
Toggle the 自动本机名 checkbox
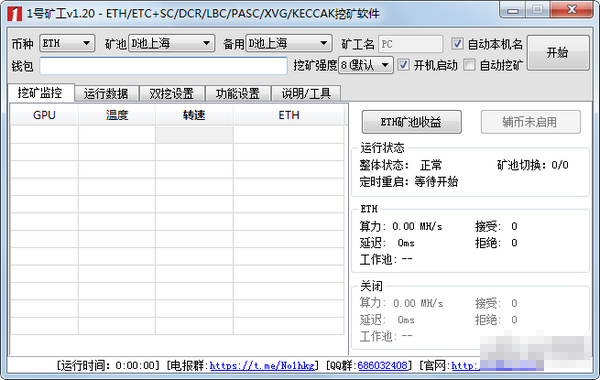457,44
